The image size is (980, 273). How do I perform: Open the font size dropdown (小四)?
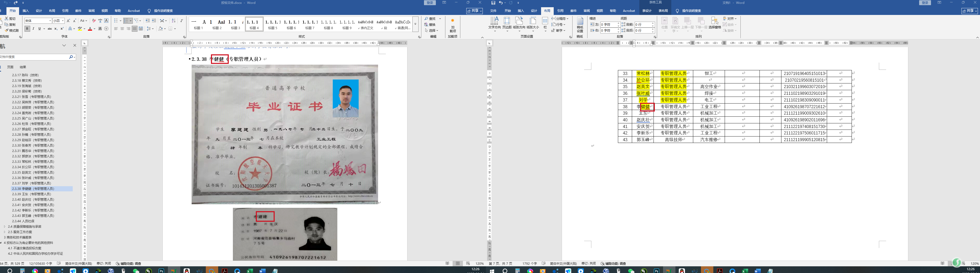click(x=63, y=21)
